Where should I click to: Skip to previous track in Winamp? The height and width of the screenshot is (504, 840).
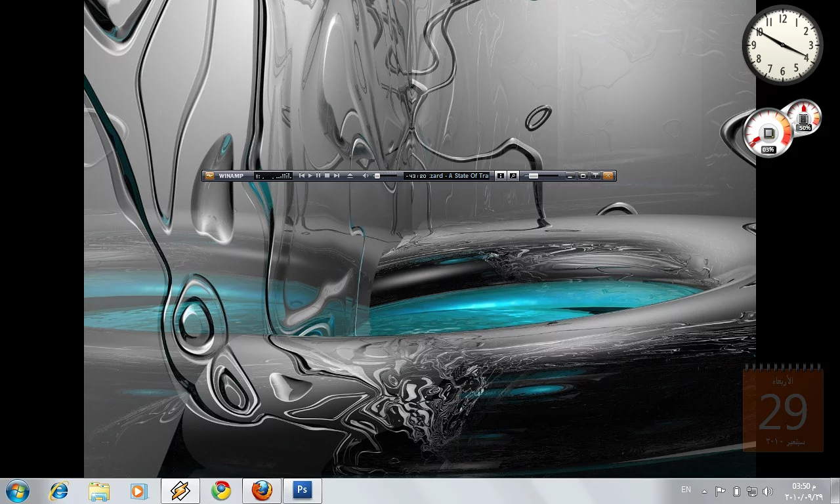click(302, 176)
